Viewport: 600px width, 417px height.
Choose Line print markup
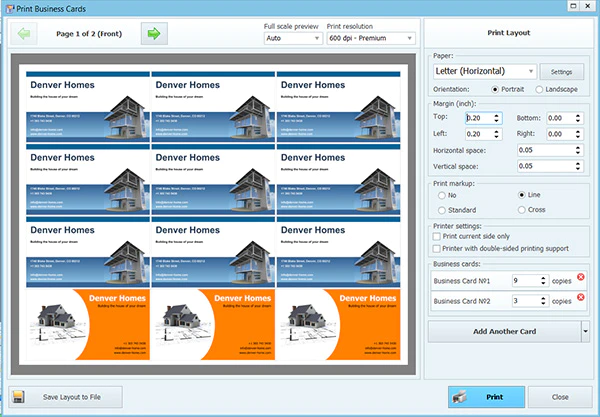[522, 195]
